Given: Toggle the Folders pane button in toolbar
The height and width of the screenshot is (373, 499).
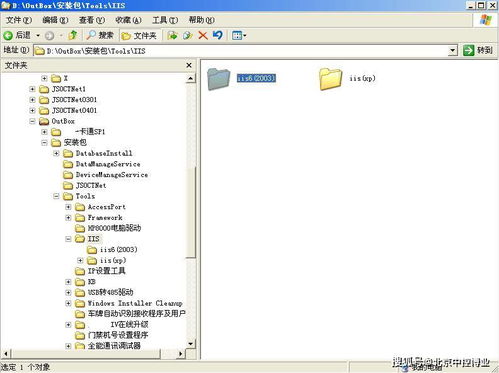Looking at the screenshot, I should pos(139,35).
